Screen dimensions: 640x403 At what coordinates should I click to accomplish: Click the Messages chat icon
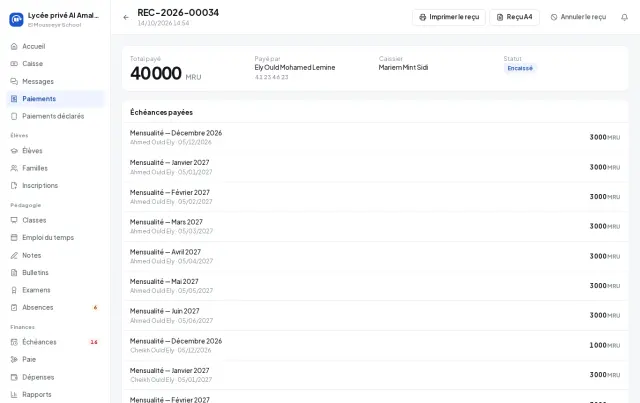pyautogui.click(x=14, y=82)
